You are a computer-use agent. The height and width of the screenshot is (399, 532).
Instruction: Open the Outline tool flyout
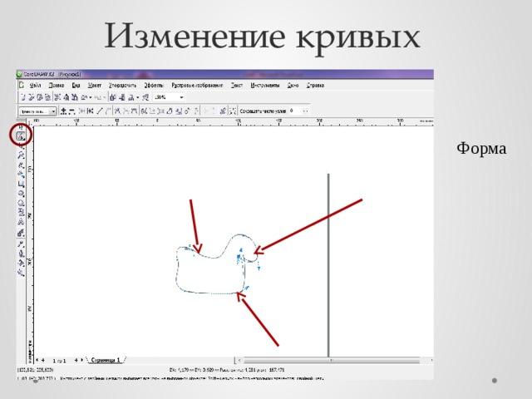click(21, 254)
